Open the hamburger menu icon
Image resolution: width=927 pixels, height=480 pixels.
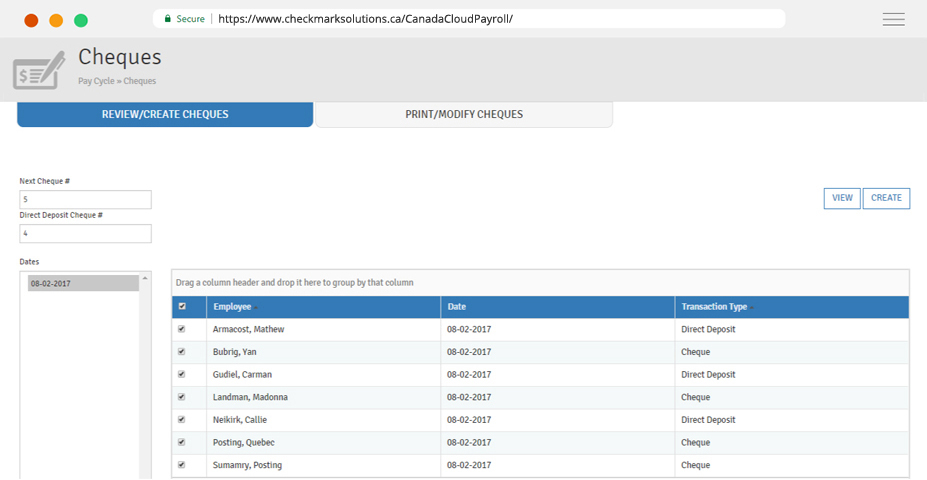[893, 19]
